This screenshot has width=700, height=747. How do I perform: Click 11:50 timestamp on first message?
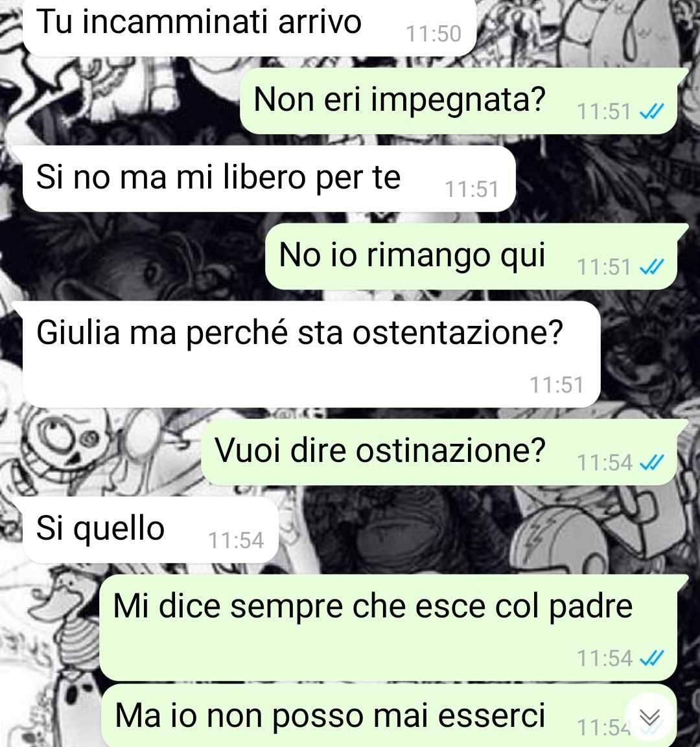click(x=433, y=34)
